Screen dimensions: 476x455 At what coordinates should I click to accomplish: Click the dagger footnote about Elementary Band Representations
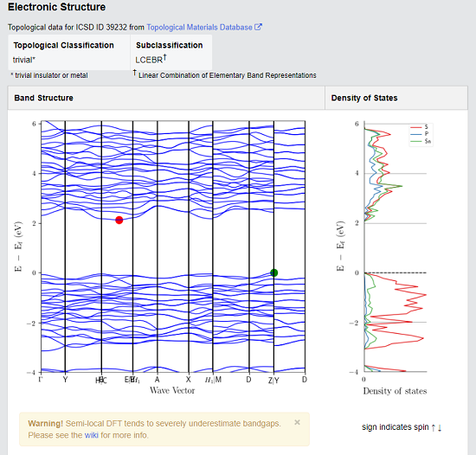click(x=225, y=74)
